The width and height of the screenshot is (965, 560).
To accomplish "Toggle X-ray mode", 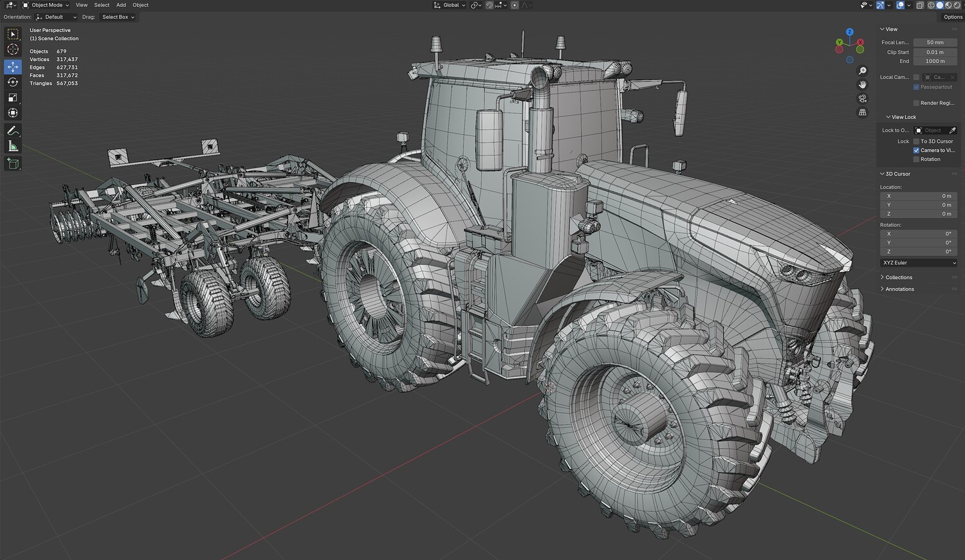I will pos(920,5).
